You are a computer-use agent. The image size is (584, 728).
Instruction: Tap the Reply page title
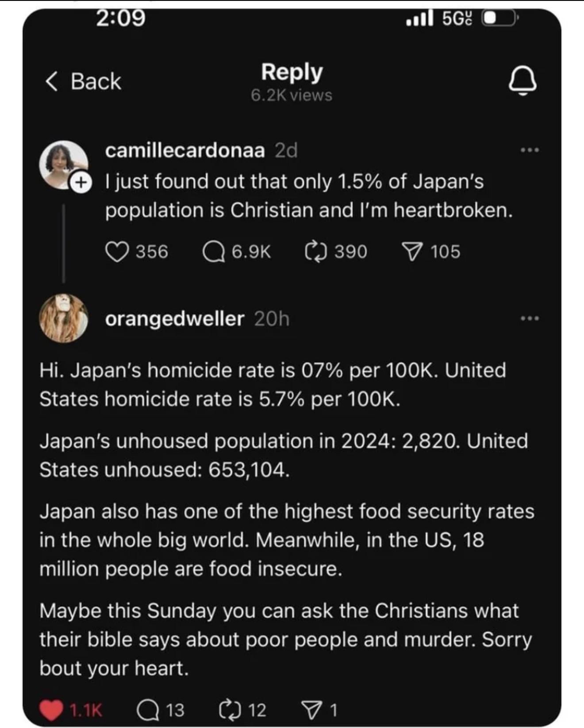[292, 72]
